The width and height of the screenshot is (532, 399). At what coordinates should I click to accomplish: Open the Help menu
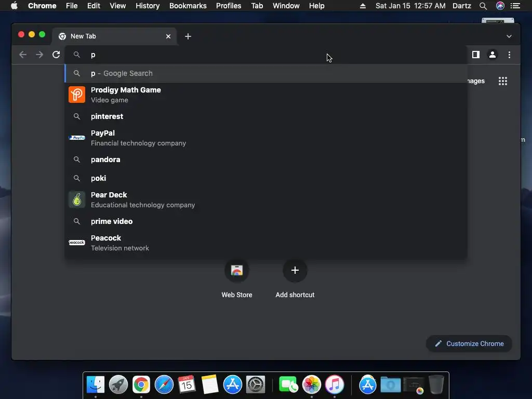(316, 6)
